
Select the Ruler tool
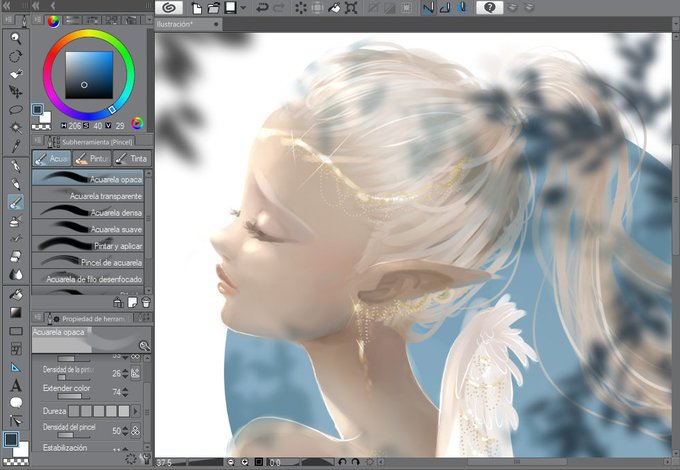(x=16, y=368)
